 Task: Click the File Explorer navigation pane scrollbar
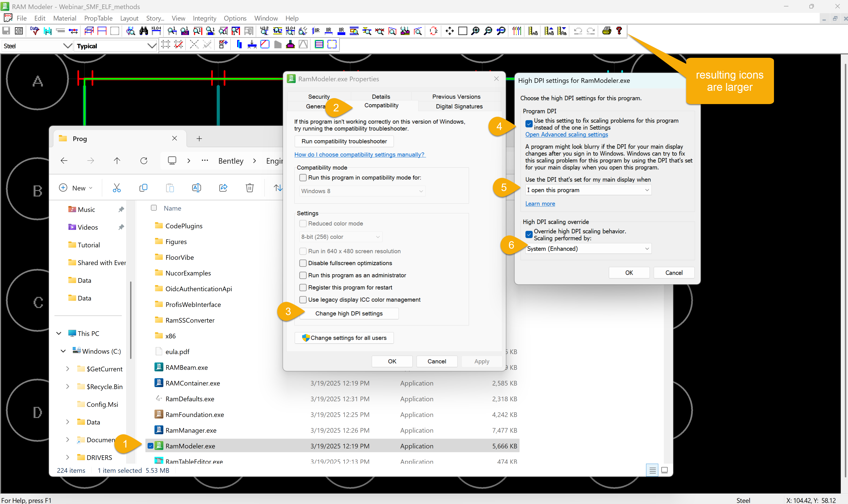(131, 320)
